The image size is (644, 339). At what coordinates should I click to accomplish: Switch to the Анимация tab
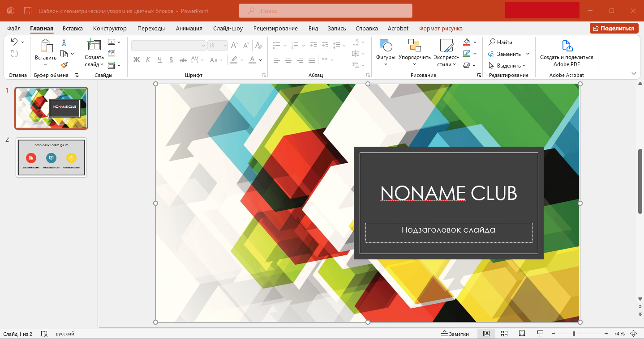pyautogui.click(x=189, y=28)
